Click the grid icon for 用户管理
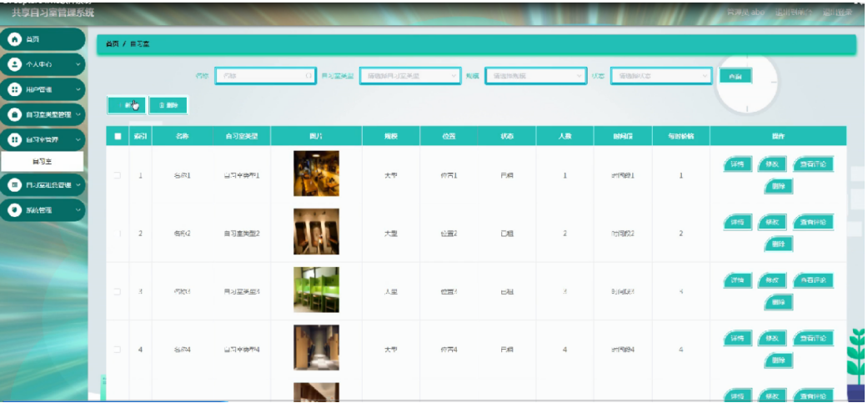Viewport: 868px width, 403px height. [14, 89]
